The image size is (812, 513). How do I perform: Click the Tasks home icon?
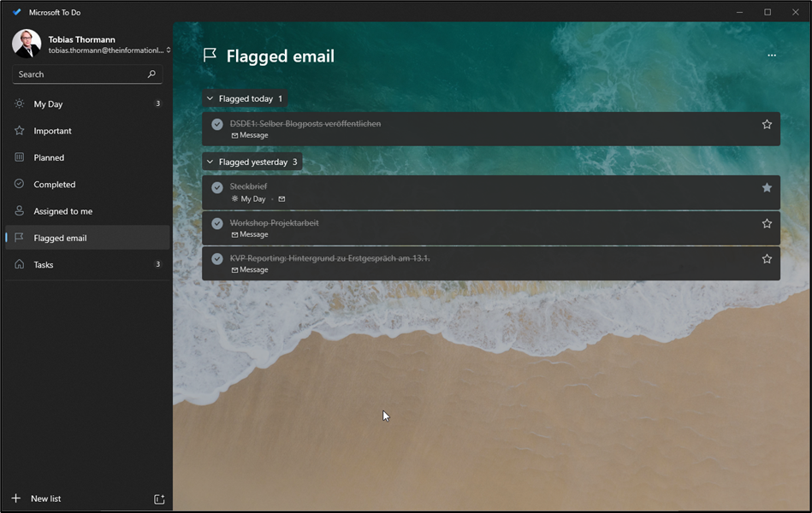click(19, 264)
